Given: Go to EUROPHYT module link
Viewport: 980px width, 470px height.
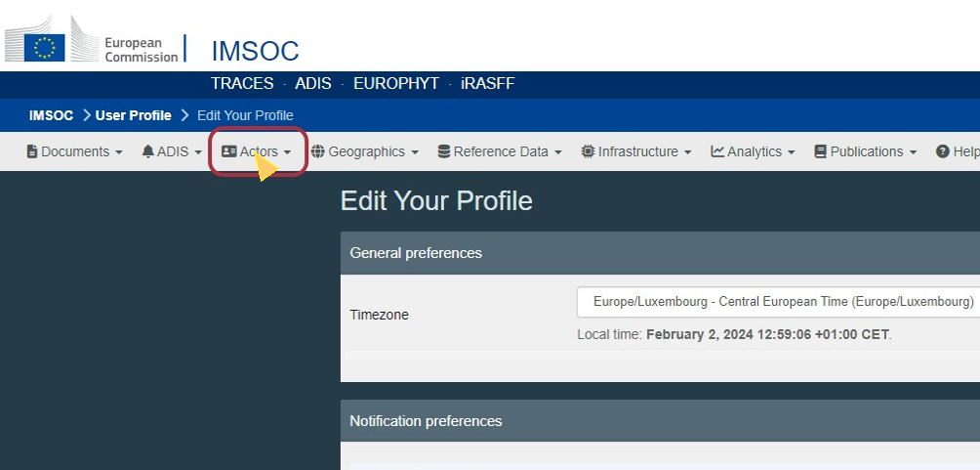Looking at the screenshot, I should 396,84.
